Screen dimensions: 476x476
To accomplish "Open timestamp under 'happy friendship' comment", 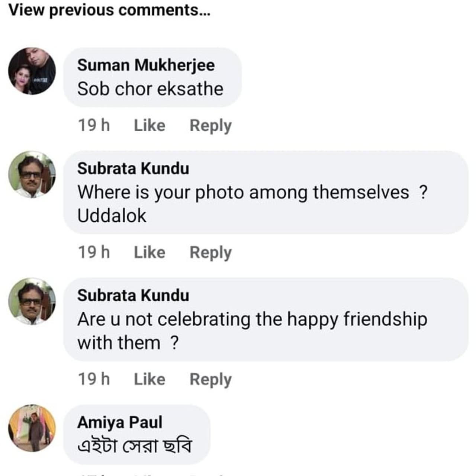I will click(94, 379).
